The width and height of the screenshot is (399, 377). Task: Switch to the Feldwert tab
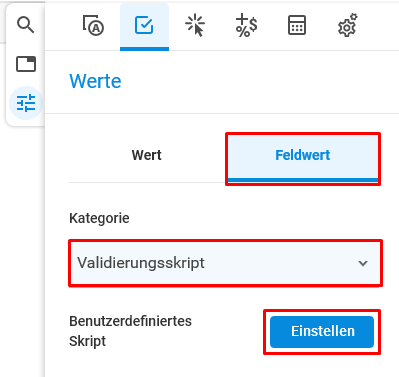303,155
